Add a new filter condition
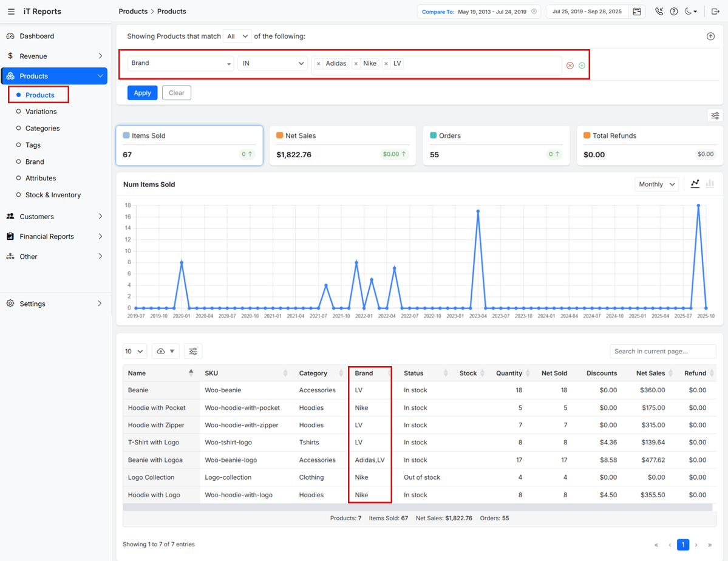 coord(582,66)
